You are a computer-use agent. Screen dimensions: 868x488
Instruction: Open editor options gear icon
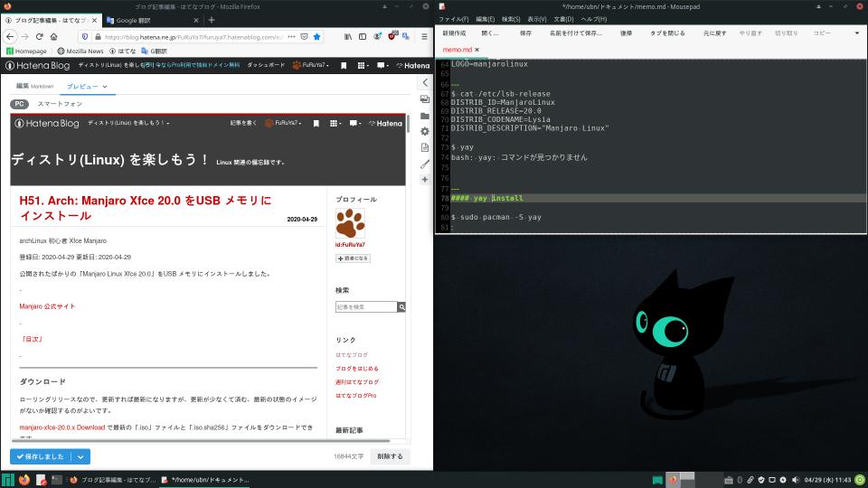[x=425, y=131]
